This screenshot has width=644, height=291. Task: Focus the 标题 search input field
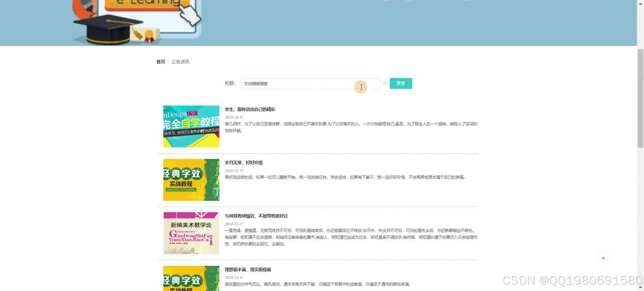tap(311, 83)
